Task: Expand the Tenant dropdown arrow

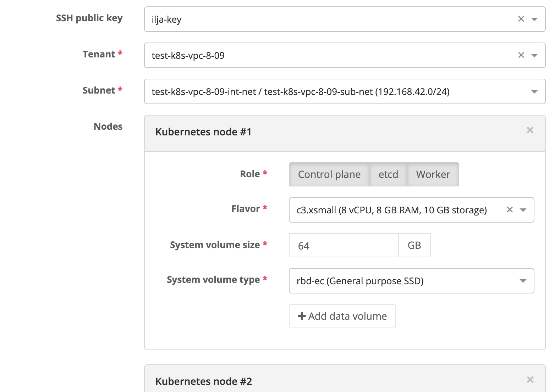Action: coord(534,56)
